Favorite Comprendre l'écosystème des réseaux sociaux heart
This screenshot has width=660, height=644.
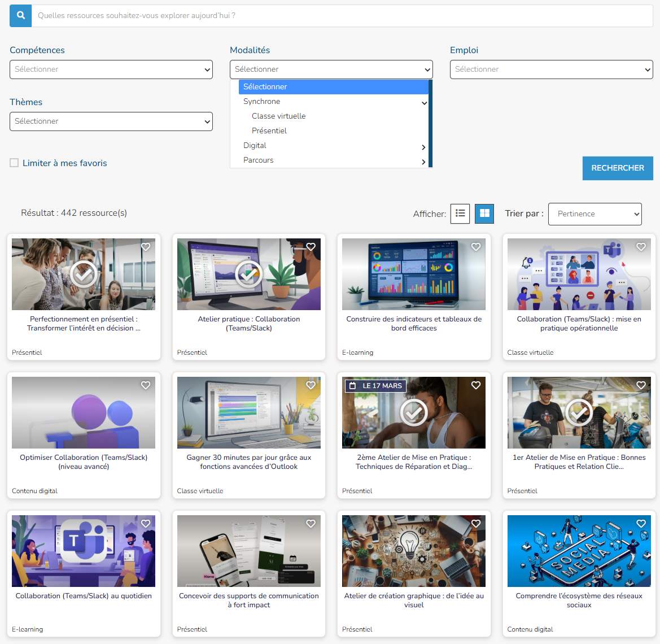(x=641, y=524)
